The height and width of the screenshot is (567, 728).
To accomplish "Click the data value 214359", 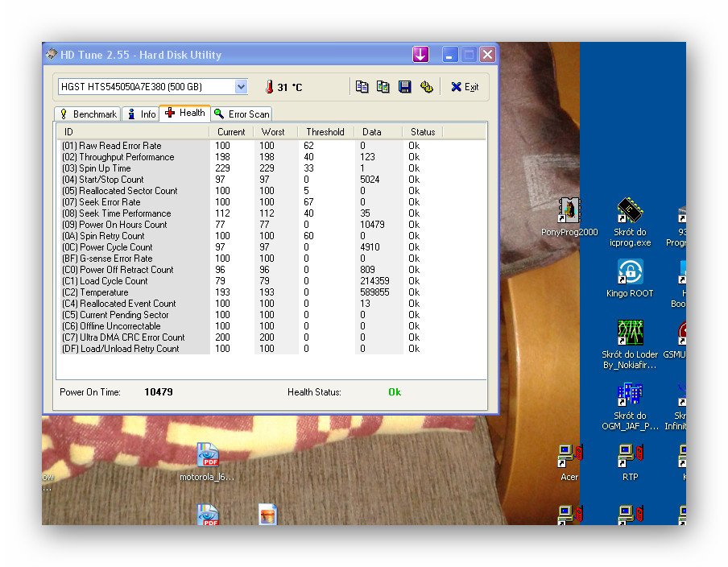I will (374, 281).
